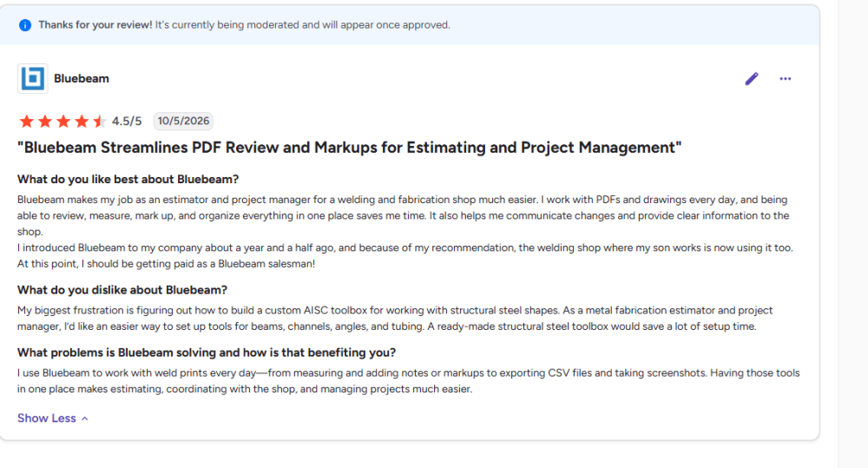Click the Bluebeam product name
The image size is (868, 468).
(x=82, y=79)
